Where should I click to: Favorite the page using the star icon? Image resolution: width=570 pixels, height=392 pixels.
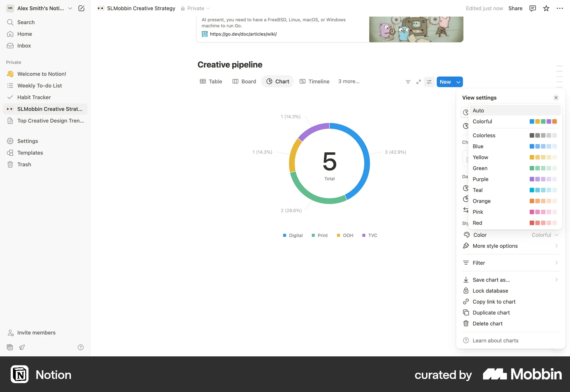point(546,8)
